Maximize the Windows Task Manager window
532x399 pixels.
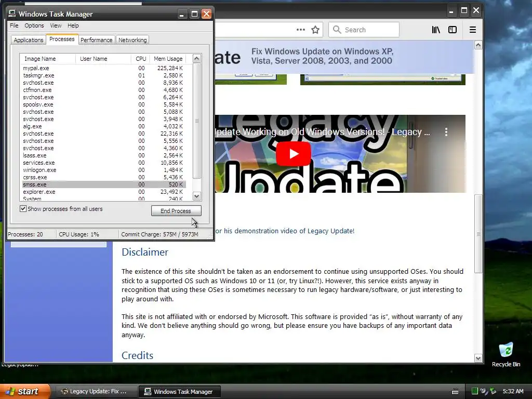click(x=194, y=14)
